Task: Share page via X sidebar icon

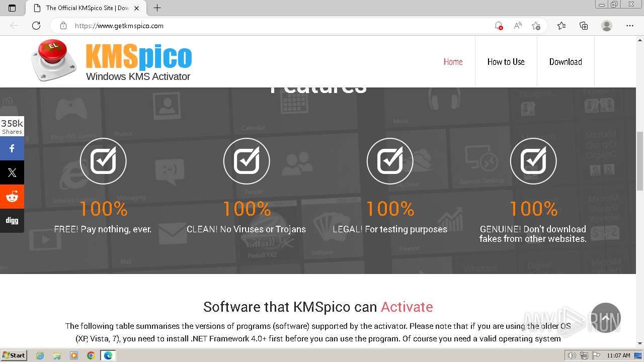Action: (12, 172)
